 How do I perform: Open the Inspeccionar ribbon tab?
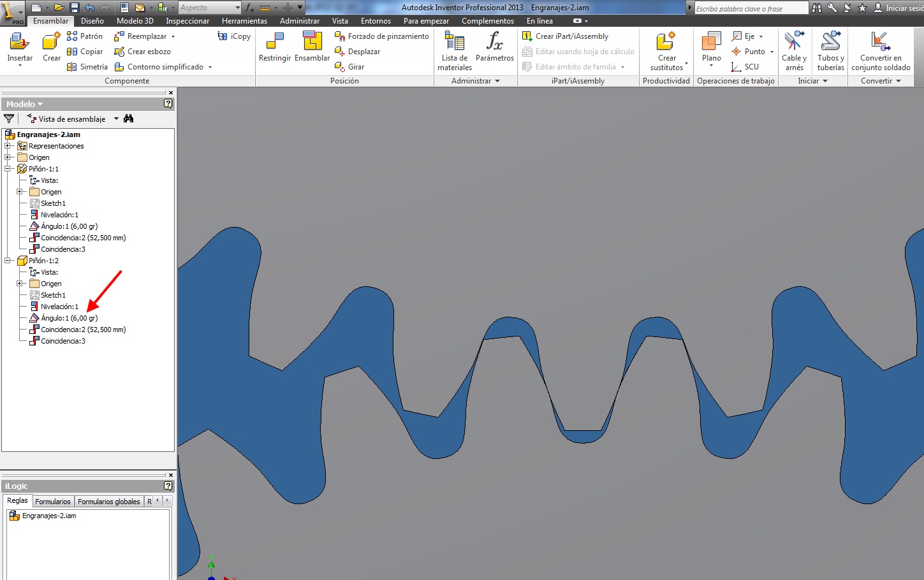(187, 21)
